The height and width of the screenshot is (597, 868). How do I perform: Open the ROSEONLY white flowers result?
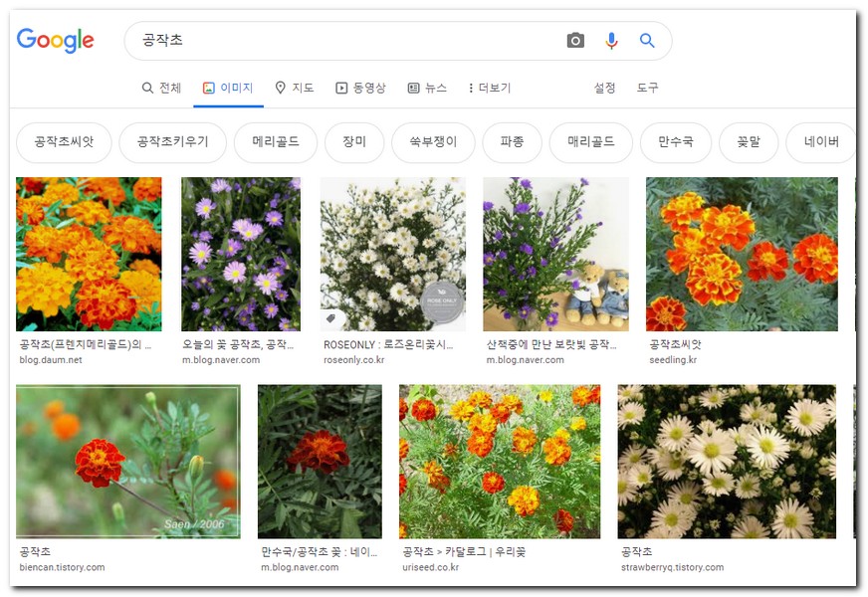[392, 254]
